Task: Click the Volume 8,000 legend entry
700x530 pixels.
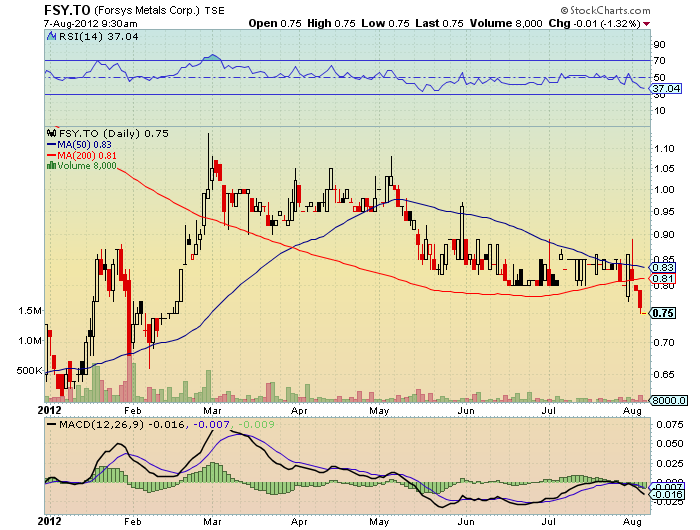Action: (82, 166)
